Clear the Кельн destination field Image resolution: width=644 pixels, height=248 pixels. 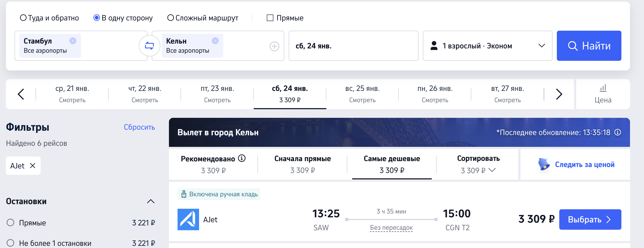[x=215, y=41]
